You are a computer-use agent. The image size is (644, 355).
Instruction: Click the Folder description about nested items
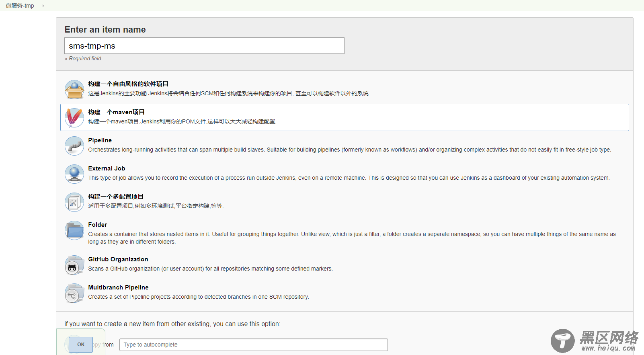tap(352, 238)
